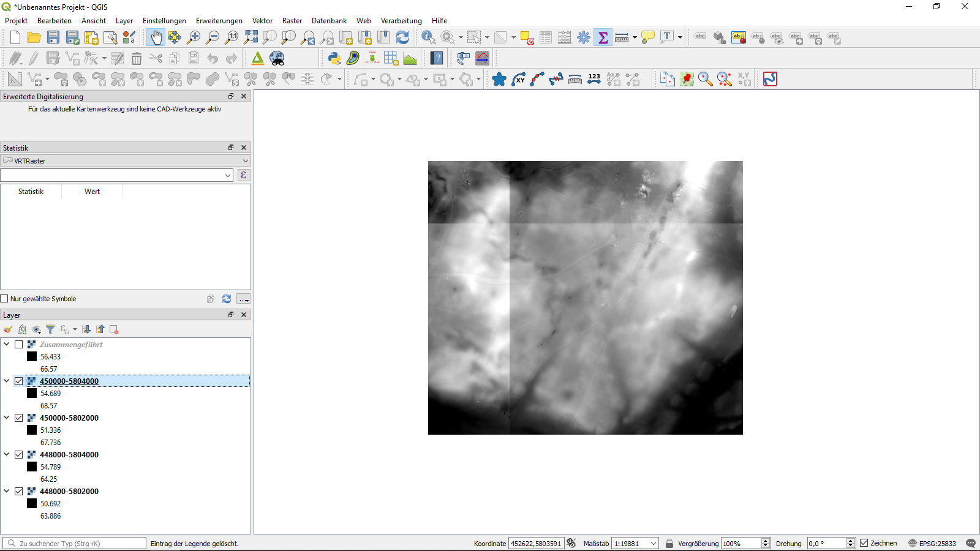980x551 pixels.
Task: Open the Projekt menu
Action: click(17, 21)
